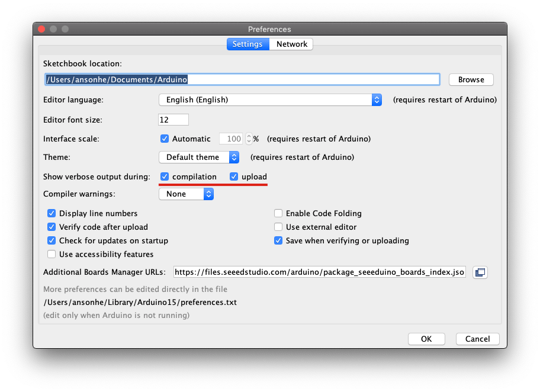Click the Cancel button
This screenshot has width=540, height=392.
click(477, 339)
